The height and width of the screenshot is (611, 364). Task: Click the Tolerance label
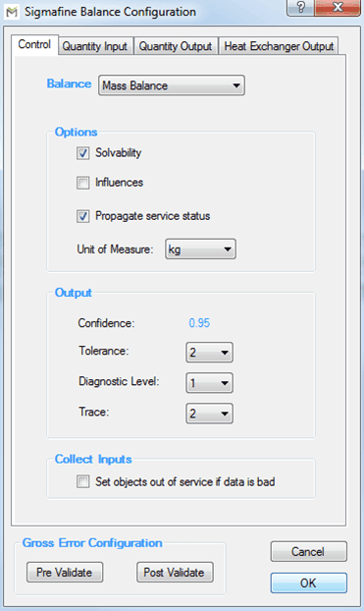[x=104, y=351]
